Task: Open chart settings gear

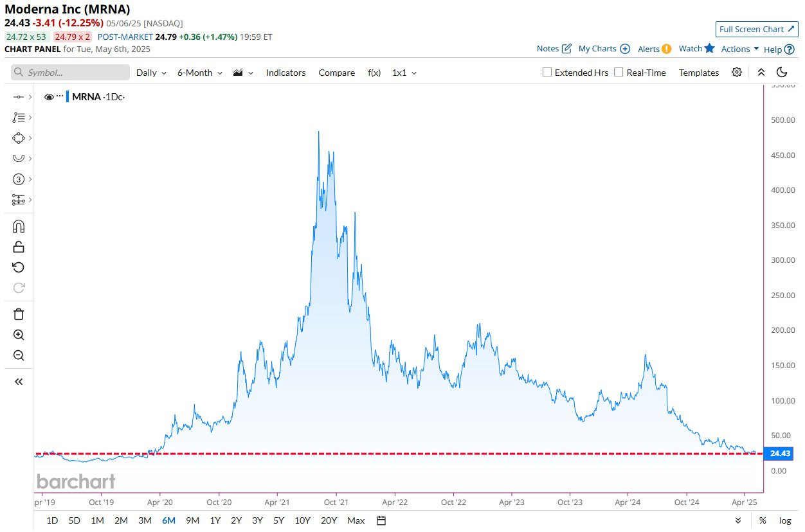Action: pos(737,72)
